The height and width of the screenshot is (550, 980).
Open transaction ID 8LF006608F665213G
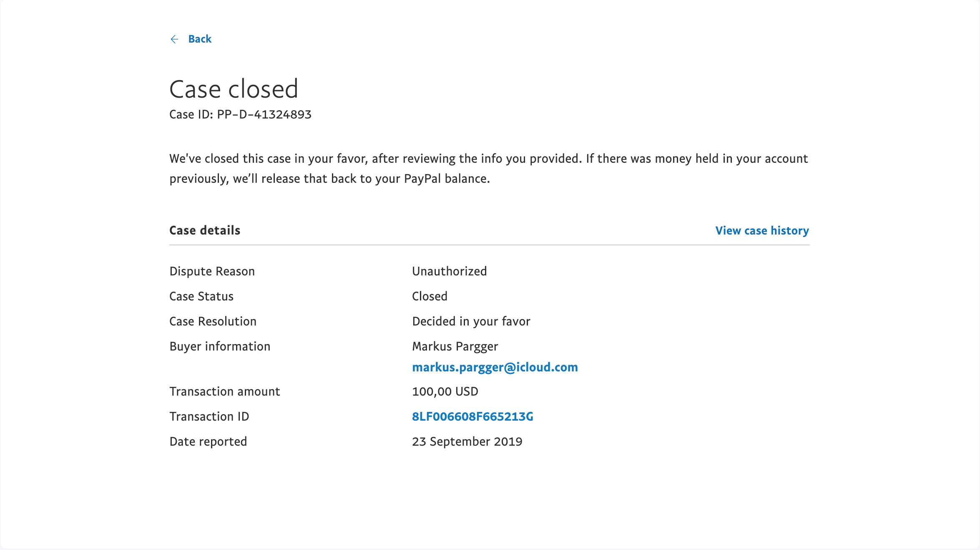pos(472,416)
